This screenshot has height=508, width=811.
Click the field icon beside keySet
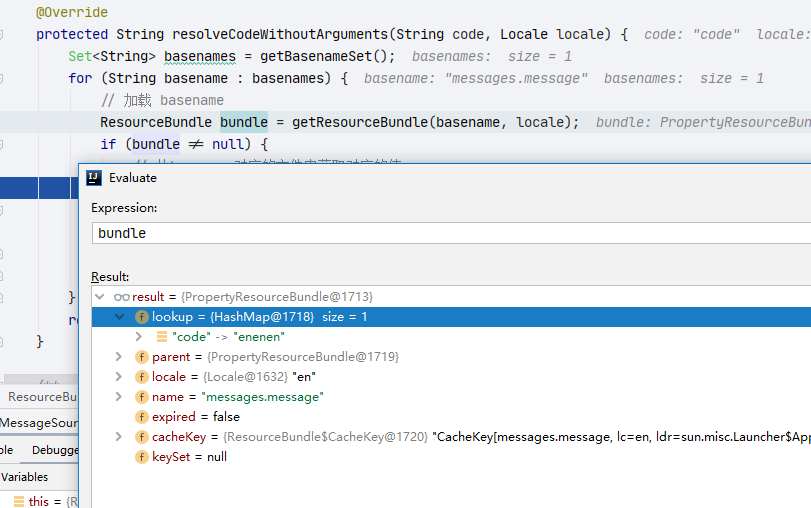click(x=141, y=457)
